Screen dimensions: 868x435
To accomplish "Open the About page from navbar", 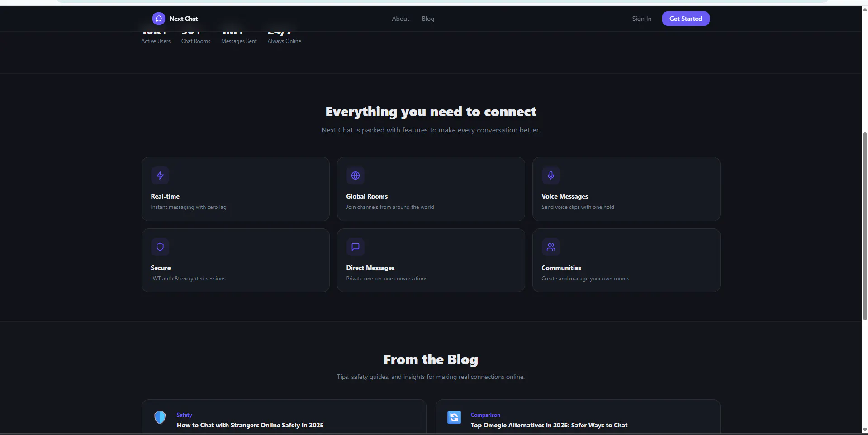I will click(400, 19).
